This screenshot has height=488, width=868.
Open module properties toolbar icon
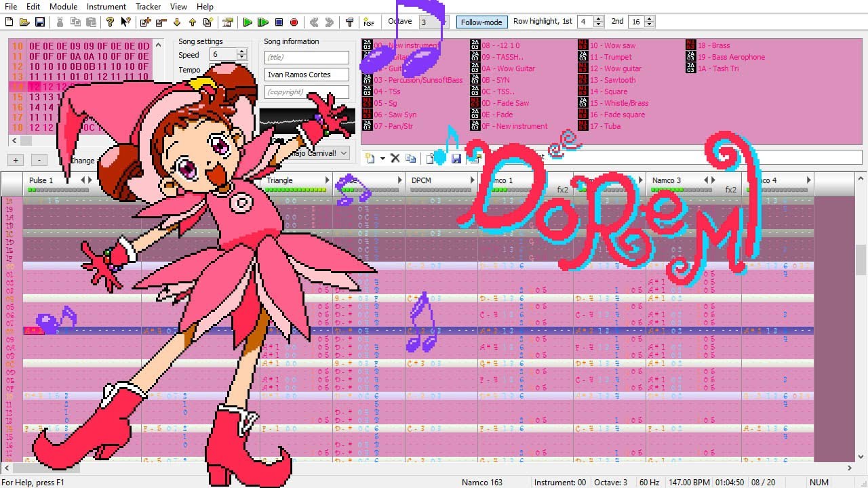[x=228, y=22]
